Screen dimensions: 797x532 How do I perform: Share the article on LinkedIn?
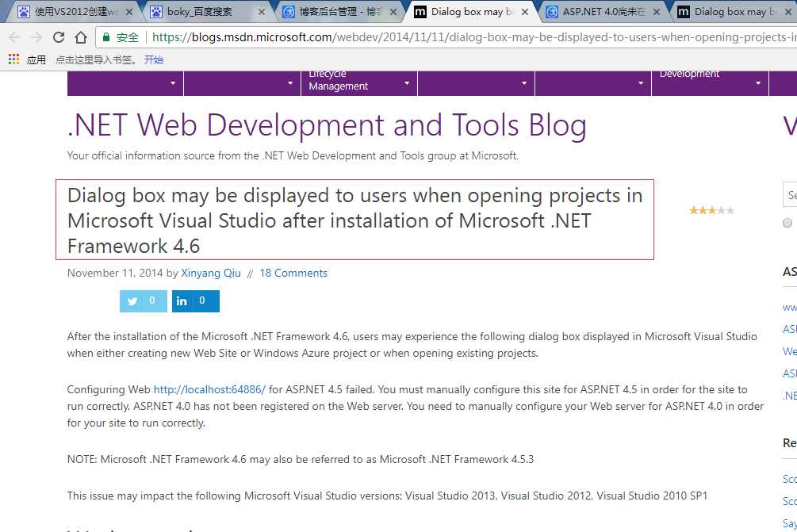196,300
